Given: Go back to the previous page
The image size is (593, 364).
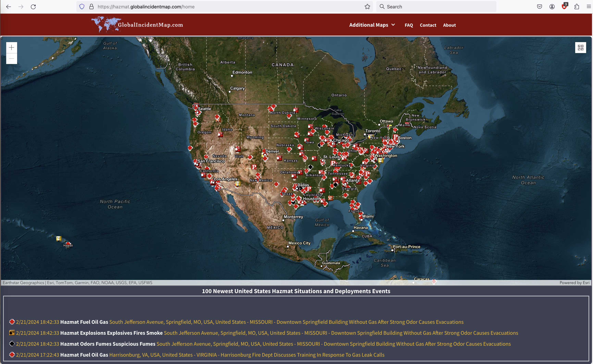Looking at the screenshot, I should [x=9, y=7].
